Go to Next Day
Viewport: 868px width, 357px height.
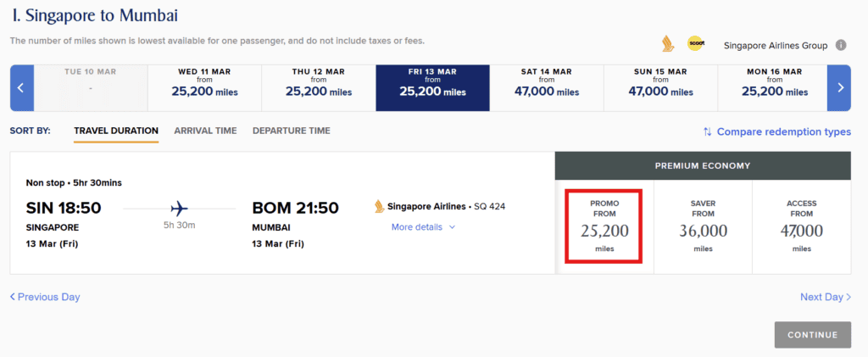(x=825, y=297)
